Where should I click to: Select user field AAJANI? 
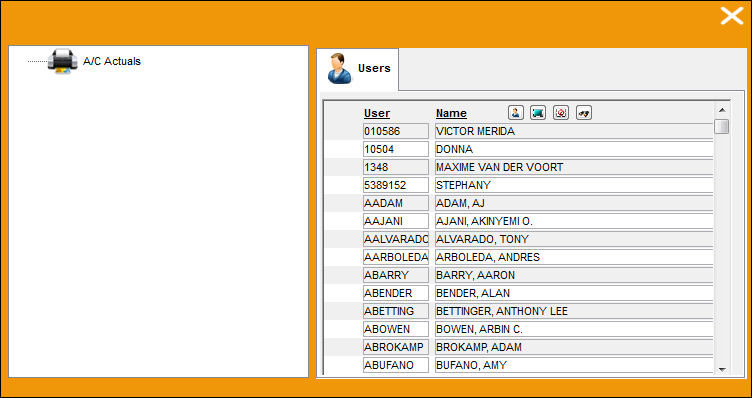[x=396, y=221]
